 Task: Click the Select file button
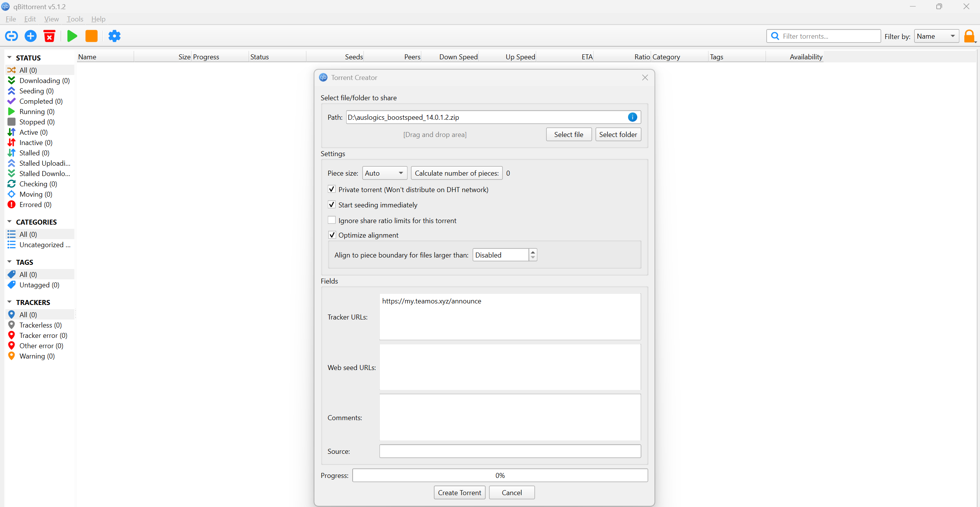[568, 134]
